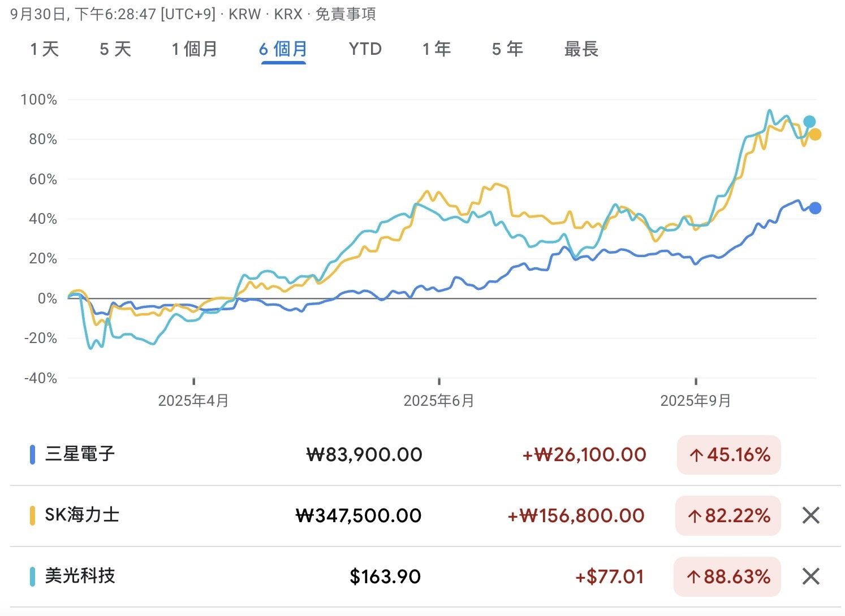845x616 pixels.
Task: Click the 45.16% gain badge
Action: [728, 455]
